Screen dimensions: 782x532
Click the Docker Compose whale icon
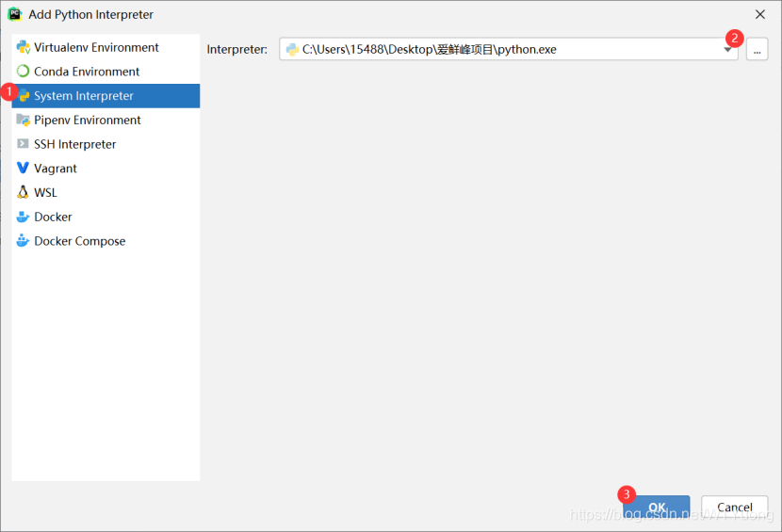pos(23,241)
